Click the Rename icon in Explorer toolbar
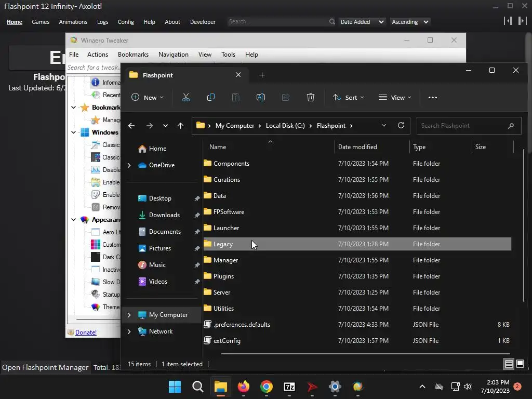532x399 pixels. (x=261, y=97)
